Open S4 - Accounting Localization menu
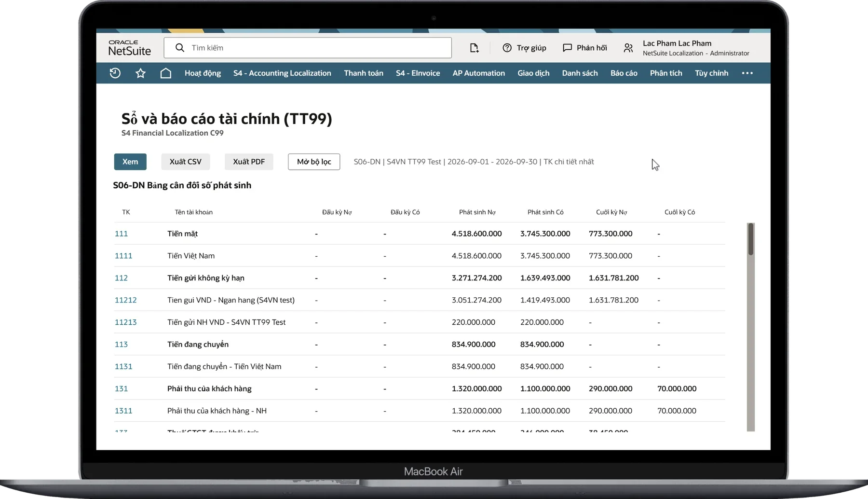868x499 pixels. click(282, 73)
